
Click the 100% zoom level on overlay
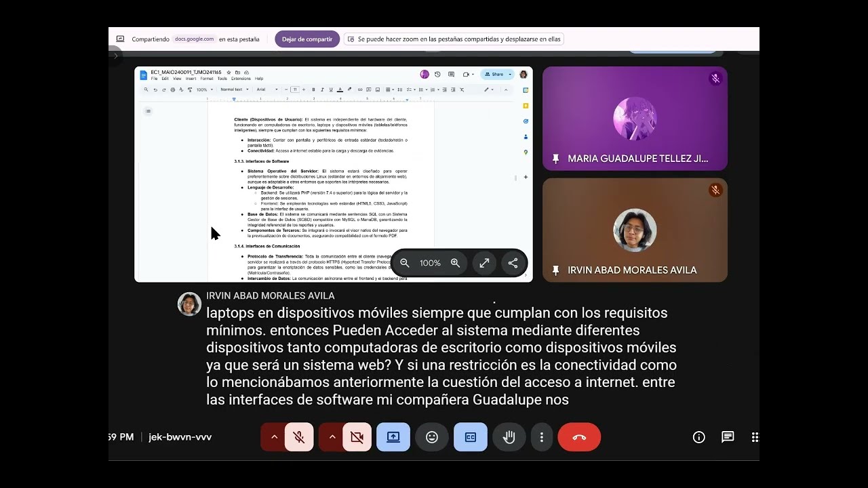[430, 263]
